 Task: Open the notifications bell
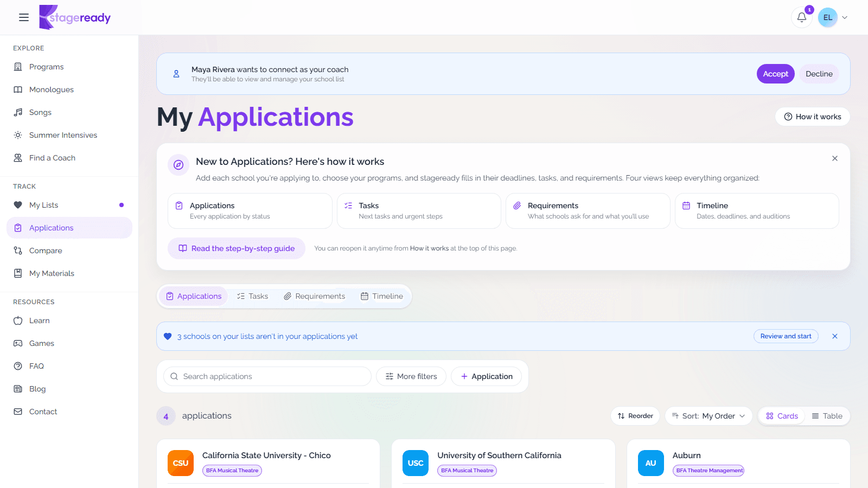click(801, 17)
